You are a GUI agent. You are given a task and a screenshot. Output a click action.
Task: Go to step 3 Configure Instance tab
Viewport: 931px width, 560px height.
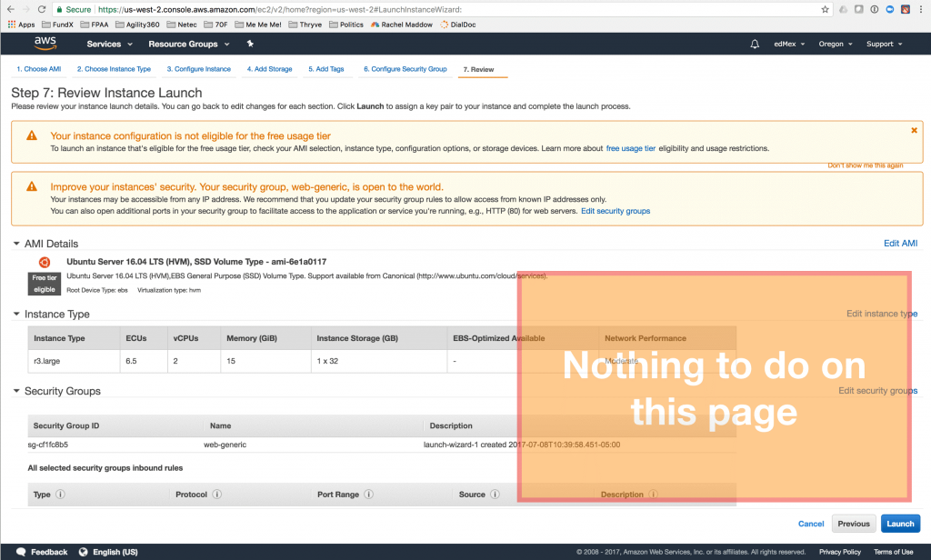tap(198, 69)
